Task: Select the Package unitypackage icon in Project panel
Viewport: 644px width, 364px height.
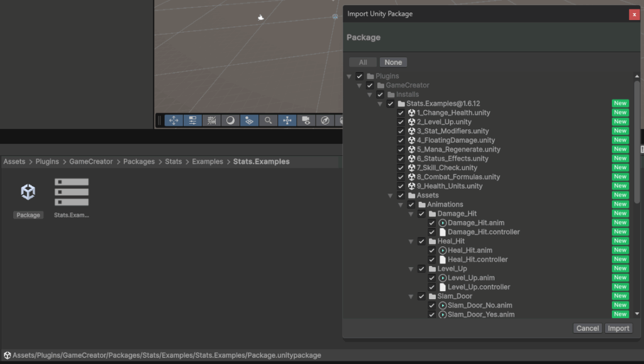Action: pos(28,192)
